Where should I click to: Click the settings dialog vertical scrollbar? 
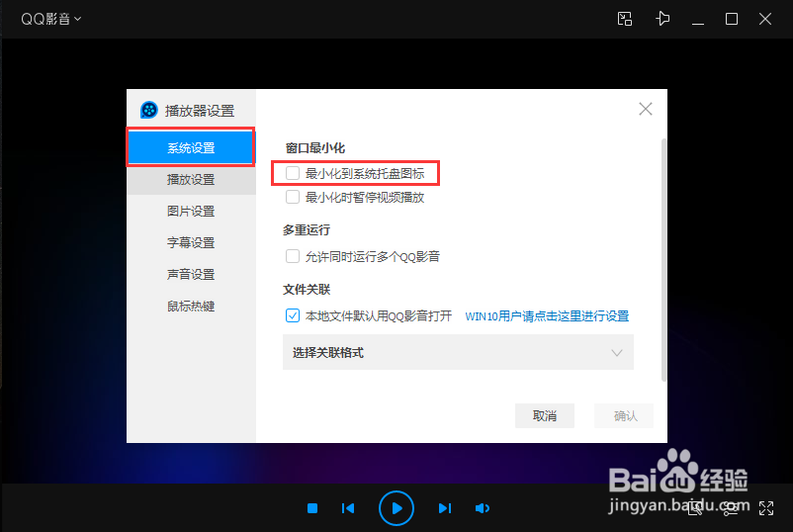click(x=664, y=260)
